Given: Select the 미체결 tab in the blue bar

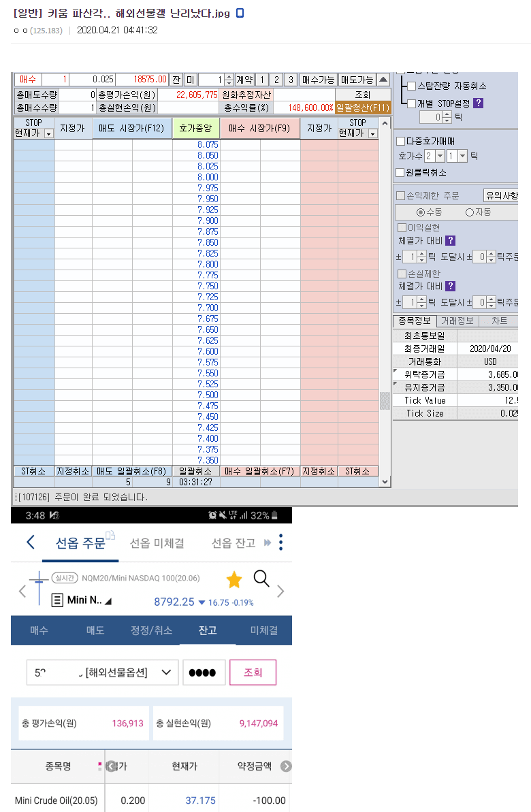Looking at the screenshot, I should click(x=263, y=630).
